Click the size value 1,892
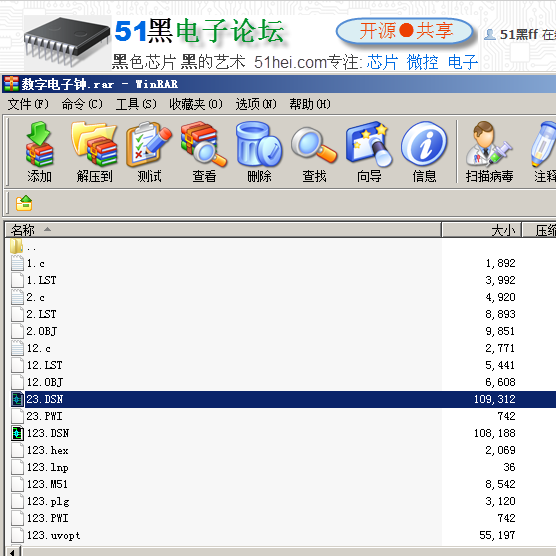 pyautogui.click(x=500, y=263)
